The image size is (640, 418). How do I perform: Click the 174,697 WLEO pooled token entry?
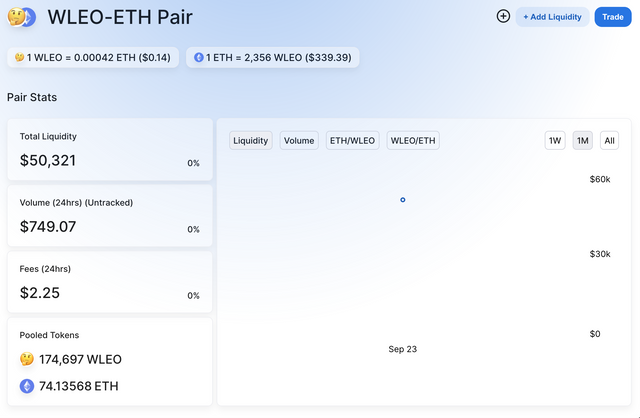pyautogui.click(x=71, y=359)
